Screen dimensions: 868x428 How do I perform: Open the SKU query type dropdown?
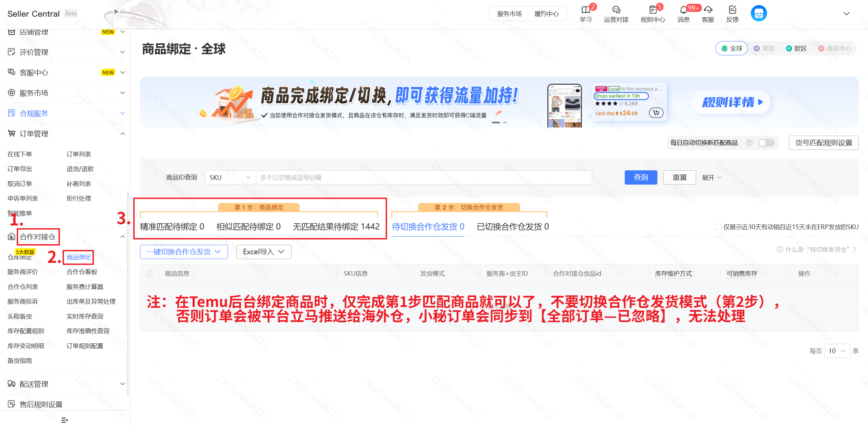230,177
